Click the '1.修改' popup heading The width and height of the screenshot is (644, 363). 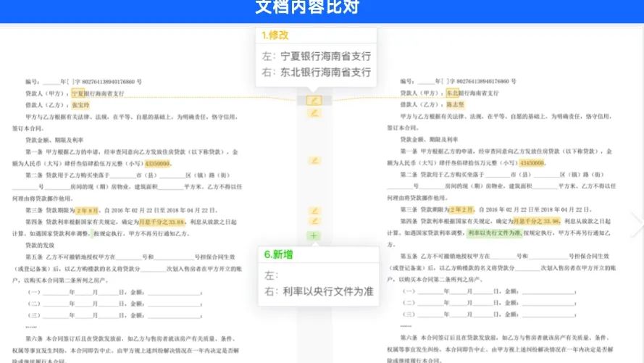(275, 36)
